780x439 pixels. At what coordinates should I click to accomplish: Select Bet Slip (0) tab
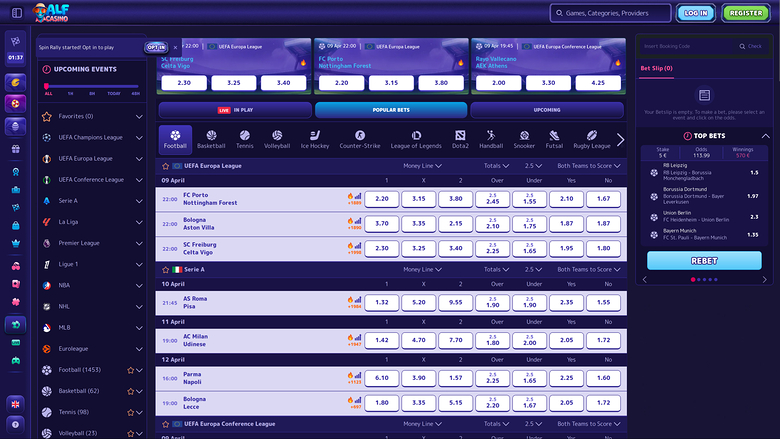(656, 68)
